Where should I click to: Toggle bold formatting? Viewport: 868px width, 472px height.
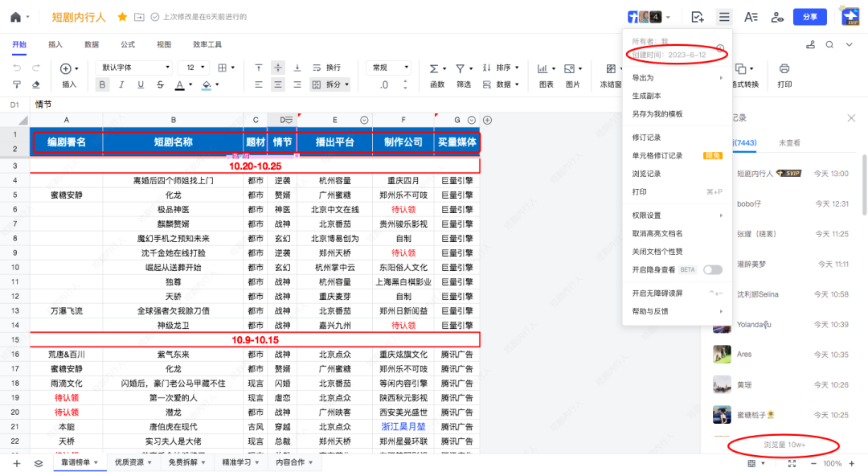[x=102, y=84]
